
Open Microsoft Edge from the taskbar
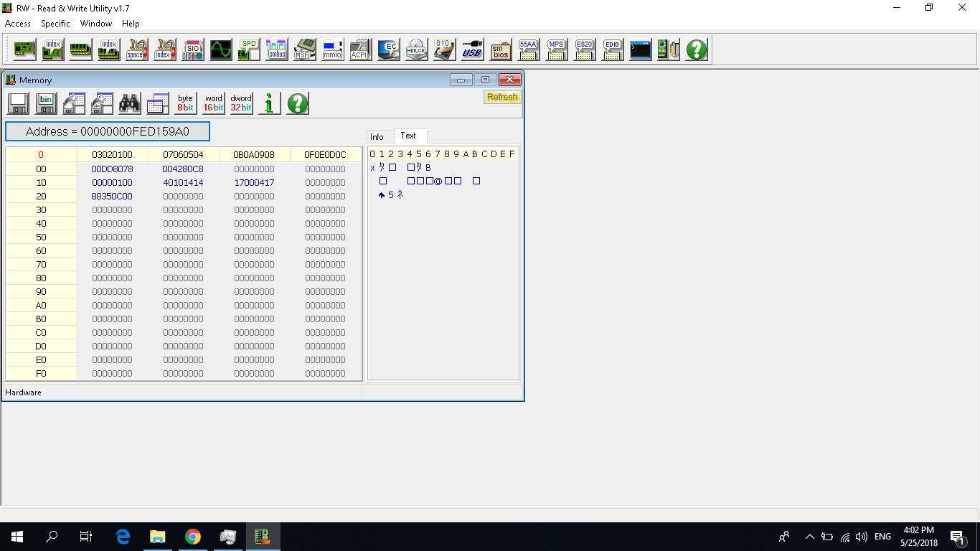(x=123, y=537)
